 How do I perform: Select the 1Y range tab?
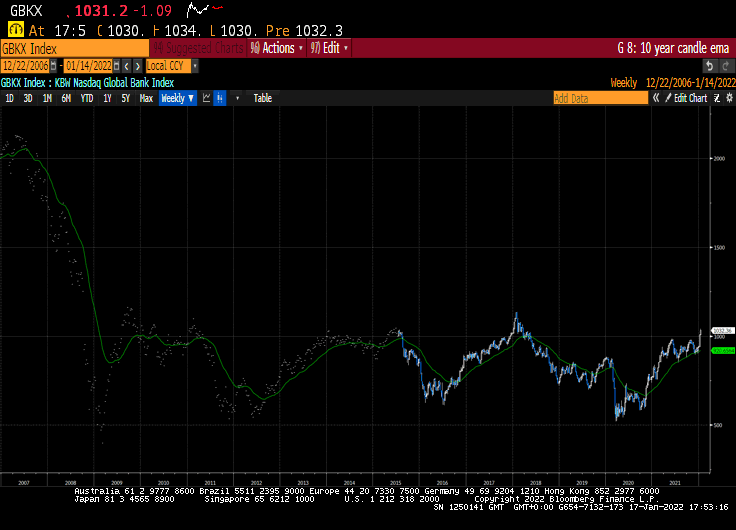click(x=107, y=98)
